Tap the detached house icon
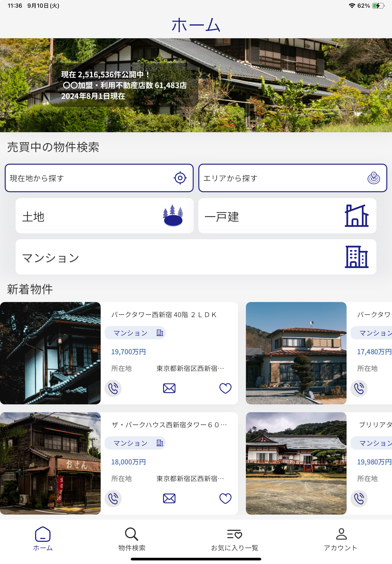 click(x=357, y=216)
